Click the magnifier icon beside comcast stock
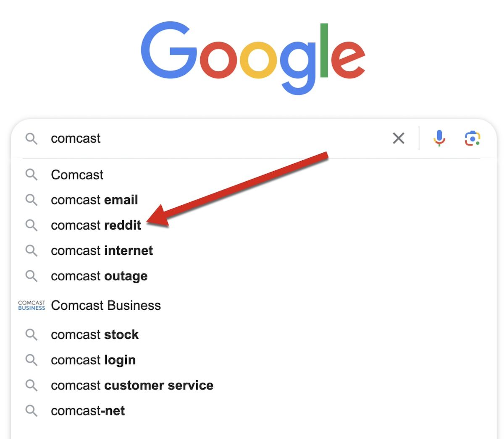 click(x=31, y=334)
